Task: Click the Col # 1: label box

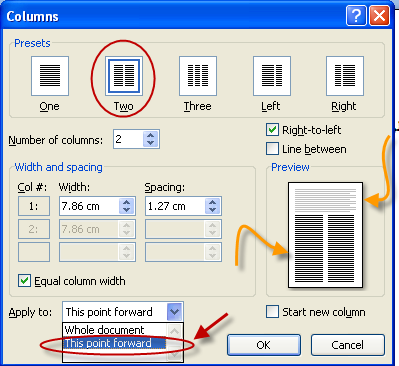Action: click(x=34, y=206)
